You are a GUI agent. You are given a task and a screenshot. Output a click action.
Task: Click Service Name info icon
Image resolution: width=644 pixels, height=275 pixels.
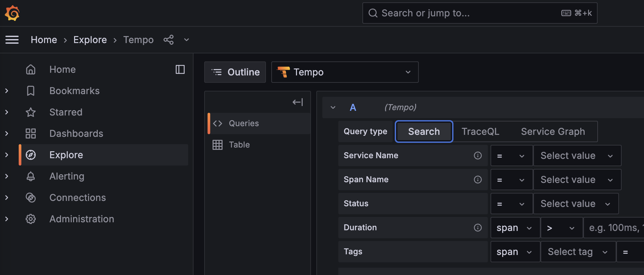coord(478,156)
